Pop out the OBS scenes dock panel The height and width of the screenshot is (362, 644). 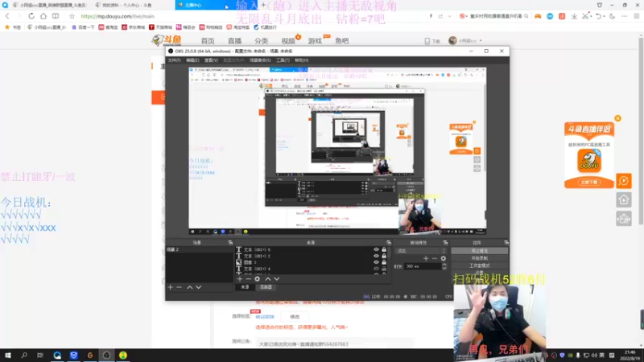230,243
